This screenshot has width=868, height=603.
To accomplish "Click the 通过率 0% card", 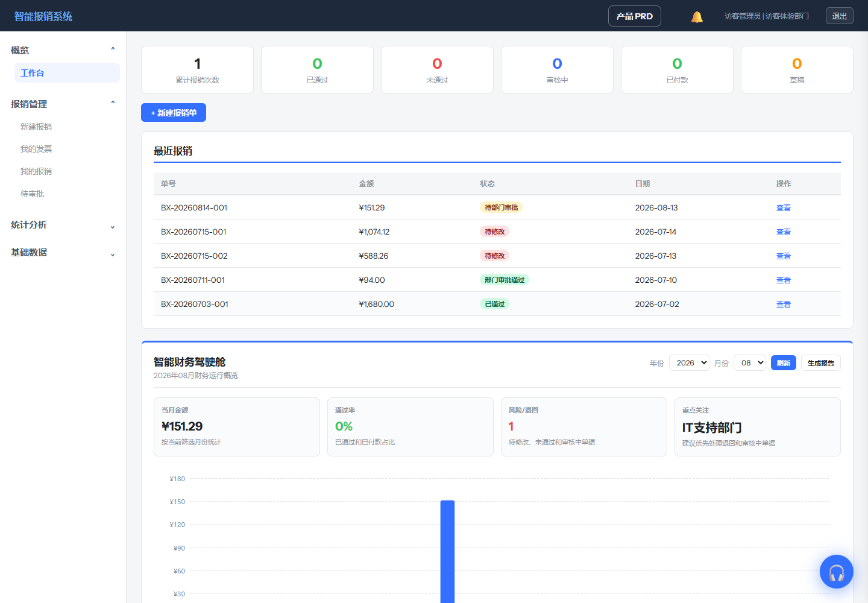I will (410, 427).
